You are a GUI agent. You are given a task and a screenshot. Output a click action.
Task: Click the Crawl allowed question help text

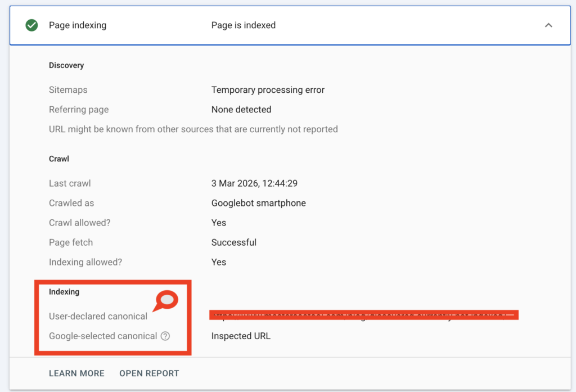(79, 222)
